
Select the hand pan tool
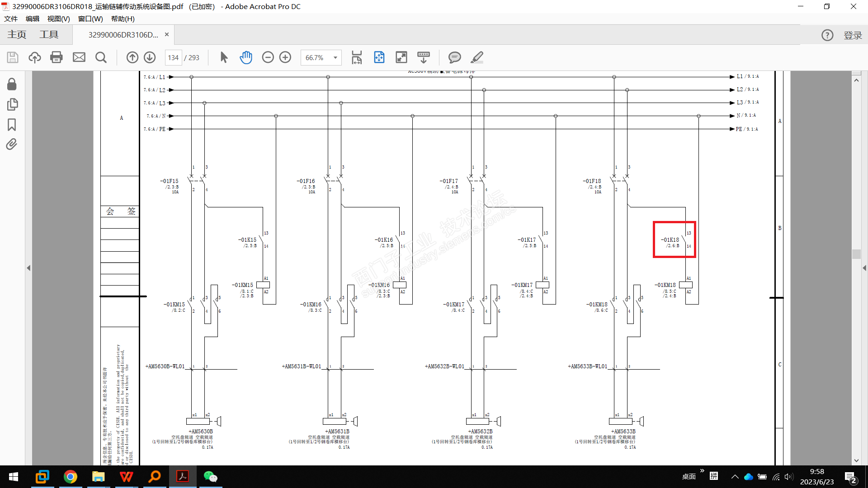pyautogui.click(x=246, y=57)
